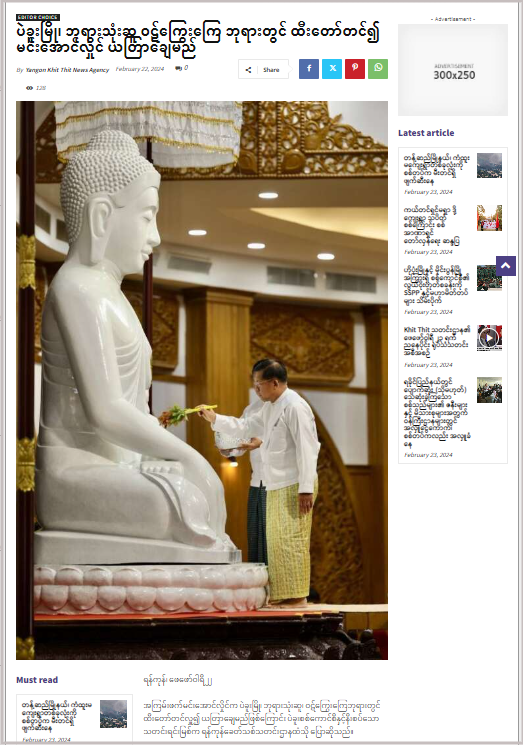
Task: Open the Must read article thumbnail
Action: point(114,714)
